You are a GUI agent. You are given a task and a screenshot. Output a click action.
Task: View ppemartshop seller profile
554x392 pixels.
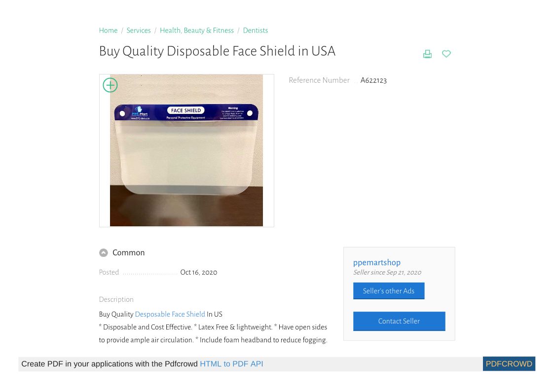376,262
